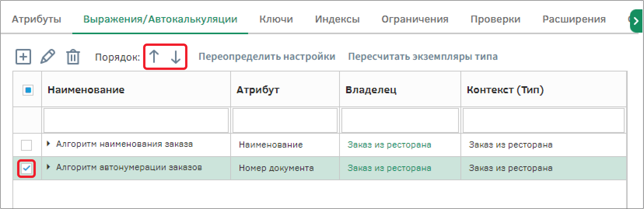Open the Индексы tab
The height and width of the screenshot is (209, 644).
337,19
